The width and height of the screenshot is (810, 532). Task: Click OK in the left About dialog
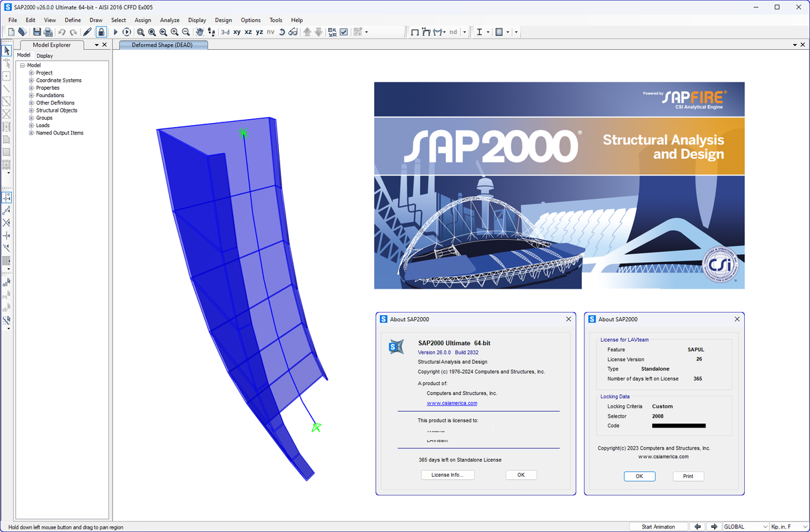point(521,475)
